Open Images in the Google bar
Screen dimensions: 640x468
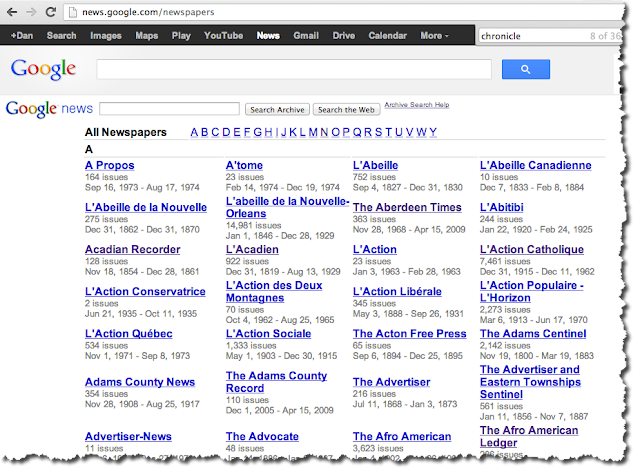[106, 35]
